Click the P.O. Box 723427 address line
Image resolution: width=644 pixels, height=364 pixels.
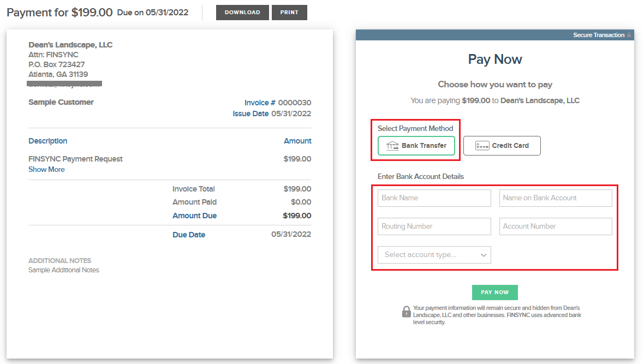[57, 64]
